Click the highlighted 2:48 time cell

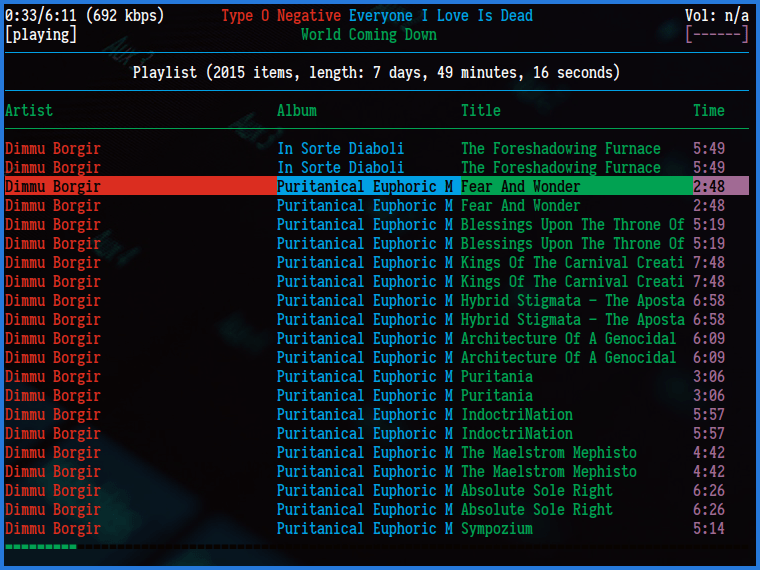pyautogui.click(x=721, y=186)
